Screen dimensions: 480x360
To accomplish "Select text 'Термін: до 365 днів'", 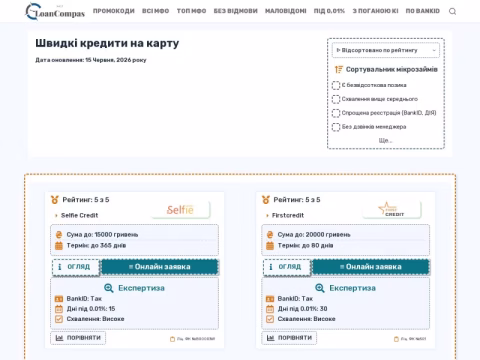I will (96, 246).
